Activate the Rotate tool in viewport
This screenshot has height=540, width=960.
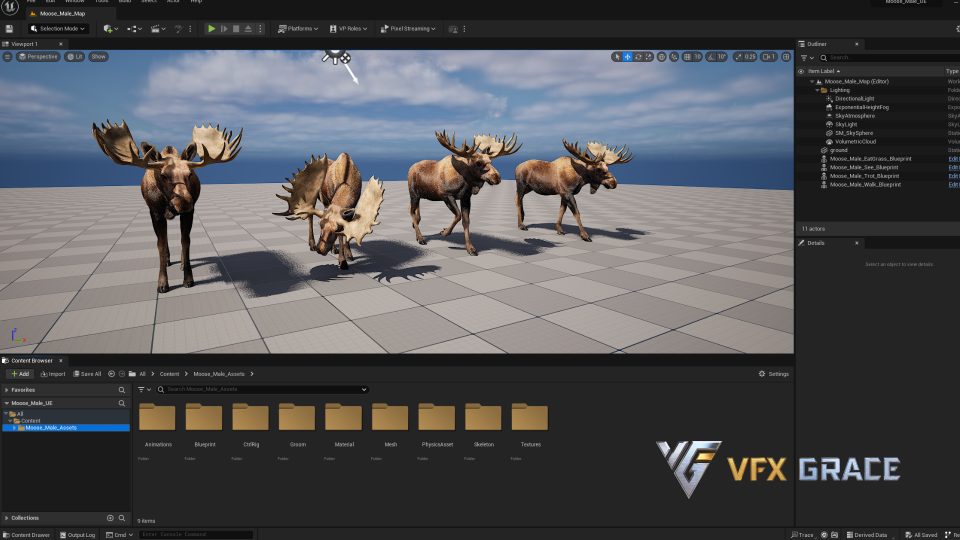pos(638,57)
